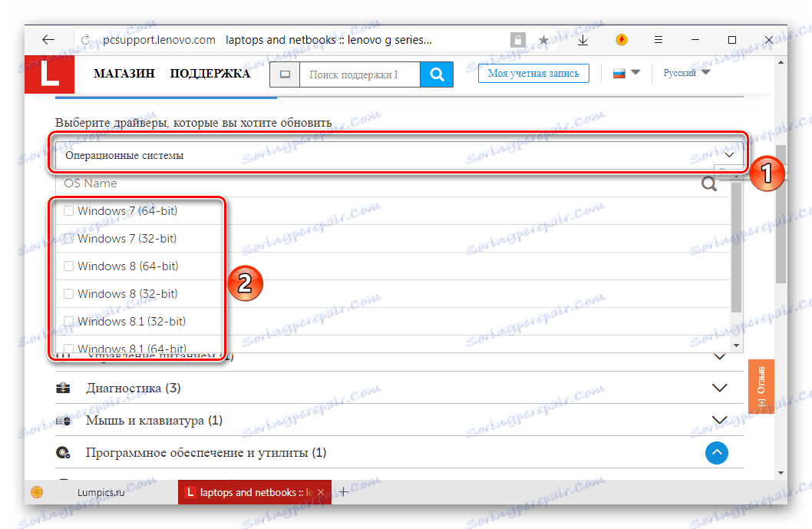Click the Диагностика (3) category label
This screenshot has width=812, height=529.
133,388
